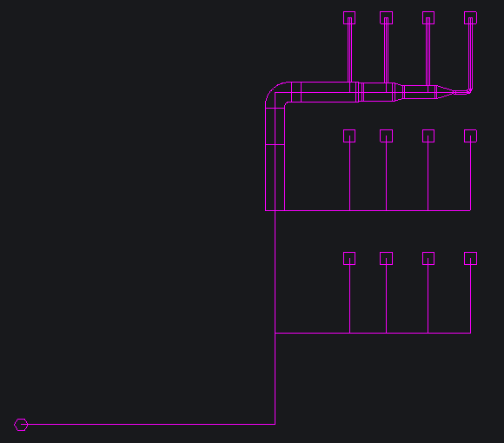The width and height of the screenshot is (504, 443).
Task: Select the second square terminal in bottom row
Action: (x=386, y=258)
